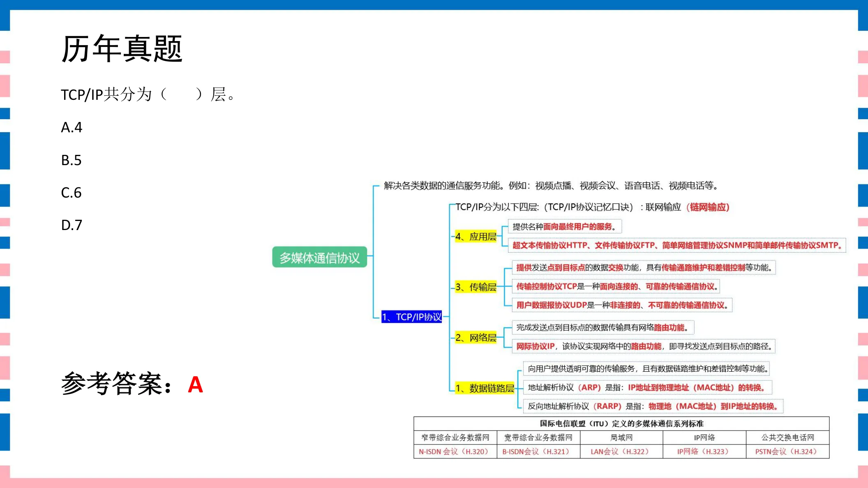This screenshot has height=488, width=868.
Task: Click the N-ISDN 会议（H.320） cell
Action: pyautogui.click(x=455, y=451)
